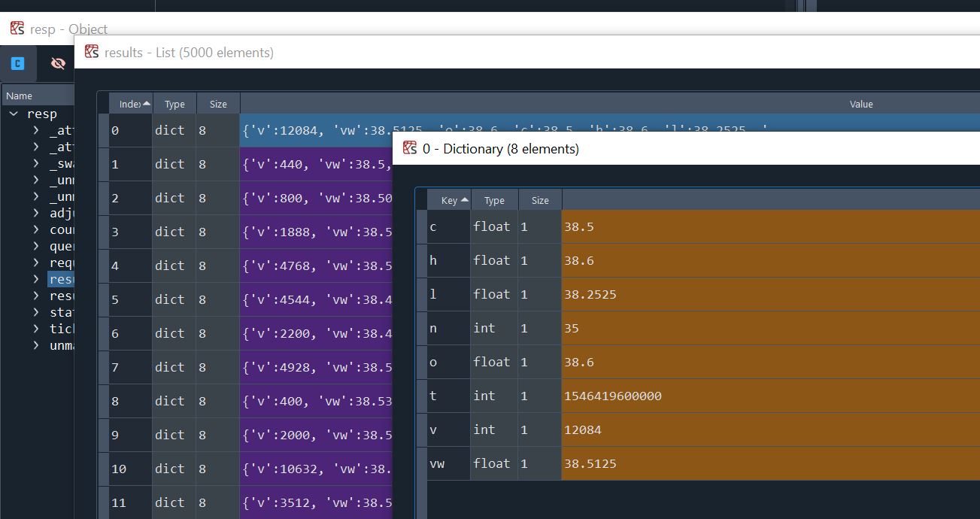
Task: Click index cell 5 in results list
Action: coord(131,299)
